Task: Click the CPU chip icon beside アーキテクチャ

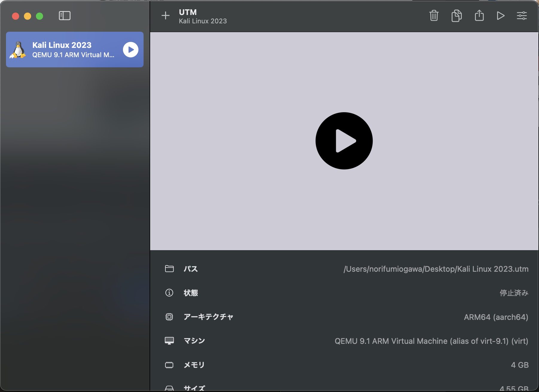Action: click(x=169, y=317)
